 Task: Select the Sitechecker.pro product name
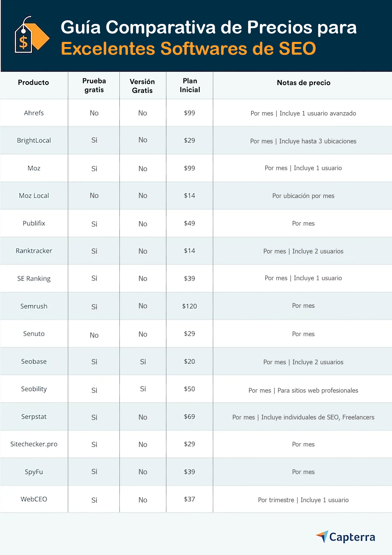pos(34,444)
